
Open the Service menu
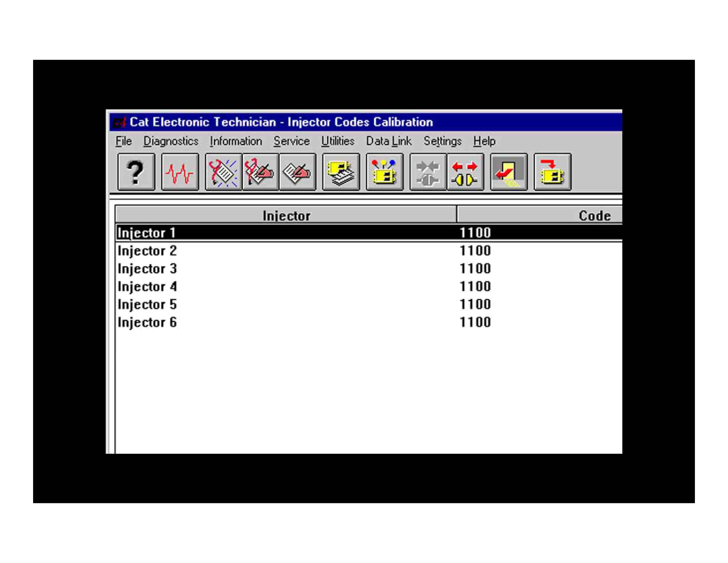pos(291,141)
